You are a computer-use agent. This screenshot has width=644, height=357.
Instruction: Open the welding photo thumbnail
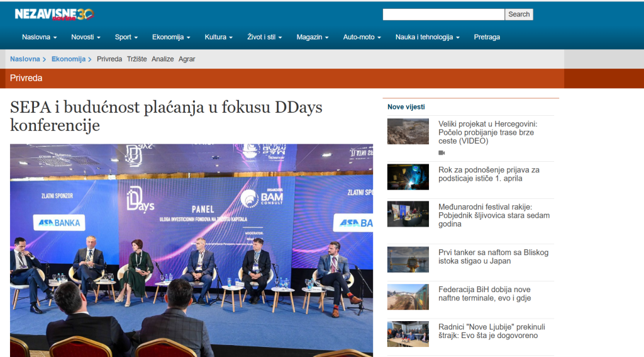[x=408, y=177]
